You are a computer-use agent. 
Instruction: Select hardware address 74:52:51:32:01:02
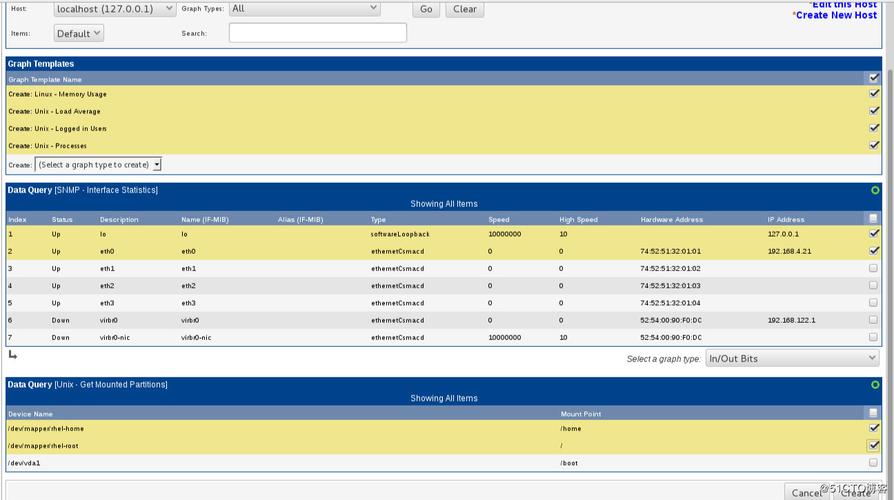(670, 268)
